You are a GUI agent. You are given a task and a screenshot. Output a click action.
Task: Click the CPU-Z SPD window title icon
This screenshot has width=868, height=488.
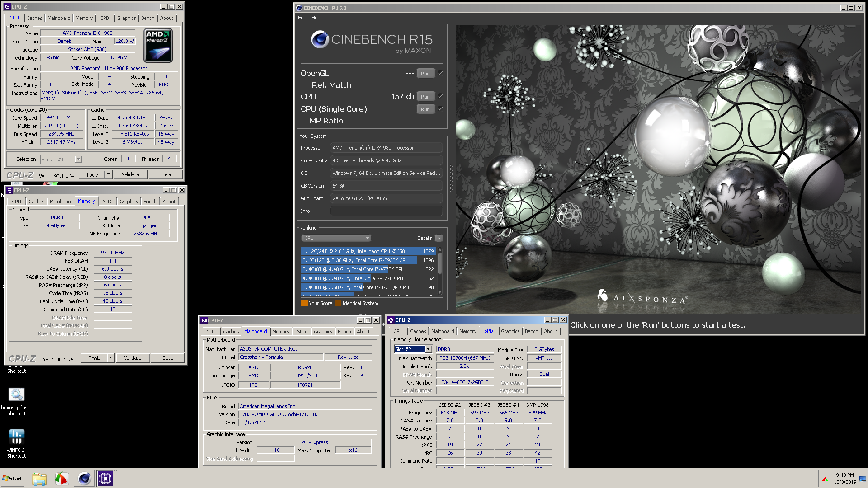point(391,320)
